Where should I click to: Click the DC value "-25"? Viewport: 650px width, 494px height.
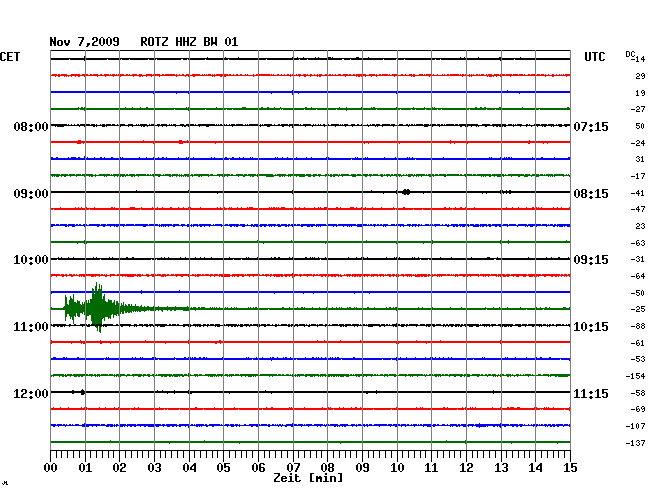tap(638, 309)
